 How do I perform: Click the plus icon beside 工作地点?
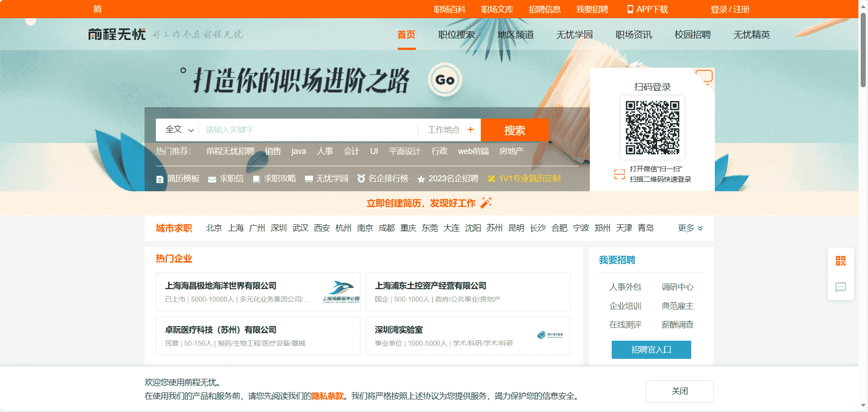(x=470, y=130)
